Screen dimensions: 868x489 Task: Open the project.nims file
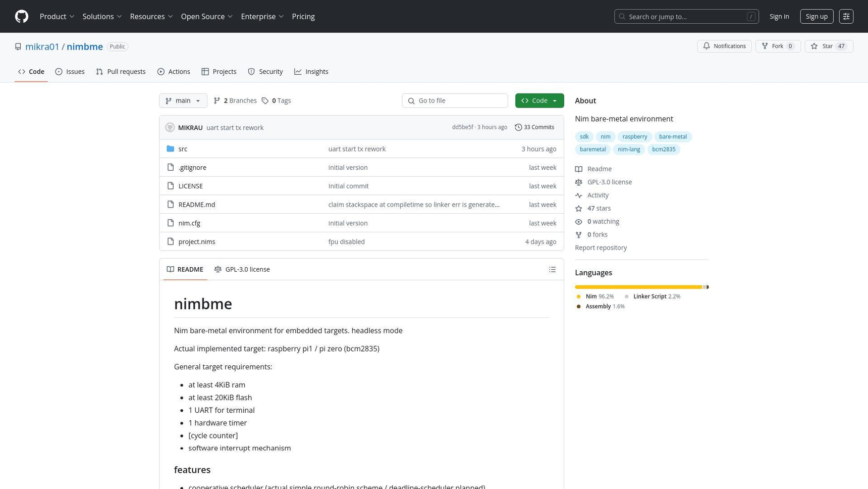(x=197, y=241)
